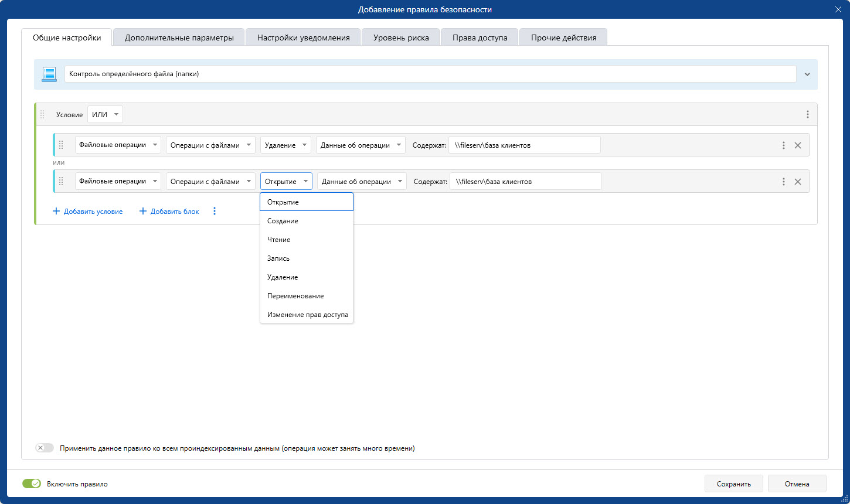The width and height of the screenshot is (850, 504).
Task: Click the rule template monitor icon
Action: pos(49,74)
